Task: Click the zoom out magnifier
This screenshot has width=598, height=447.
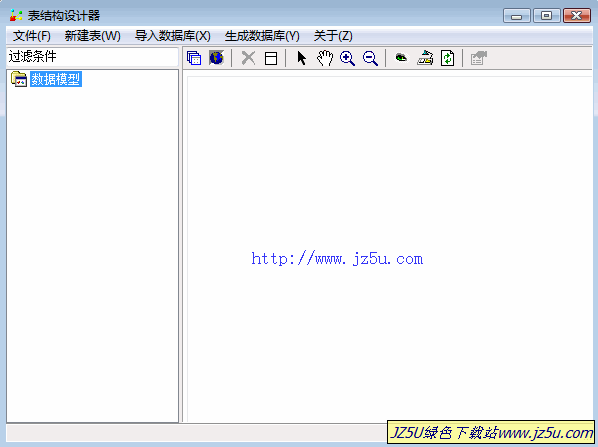Action: coord(370,58)
